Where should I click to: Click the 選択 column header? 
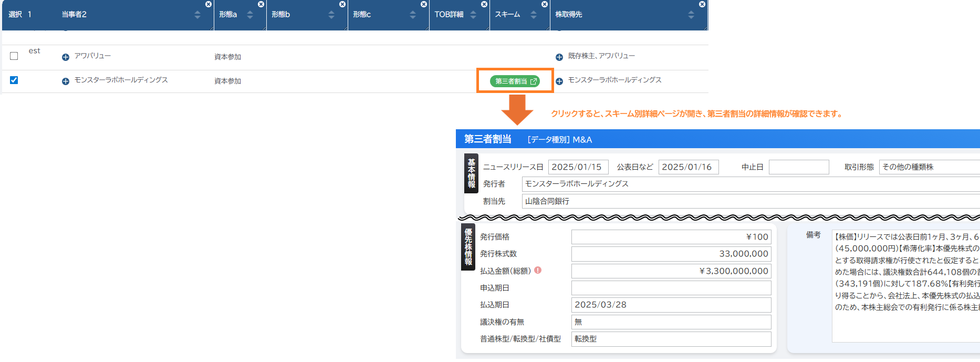[15, 15]
